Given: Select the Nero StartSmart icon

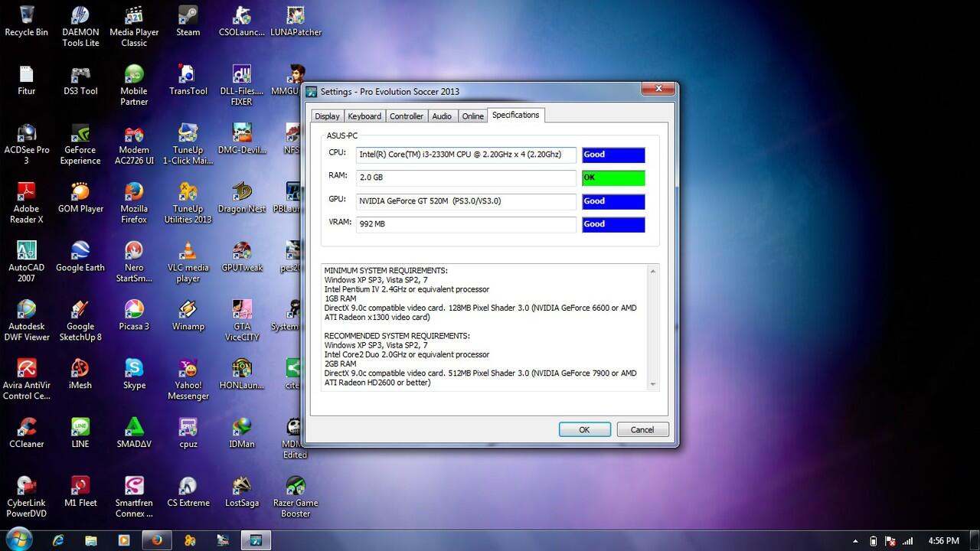Looking at the screenshot, I should pyautogui.click(x=134, y=262).
